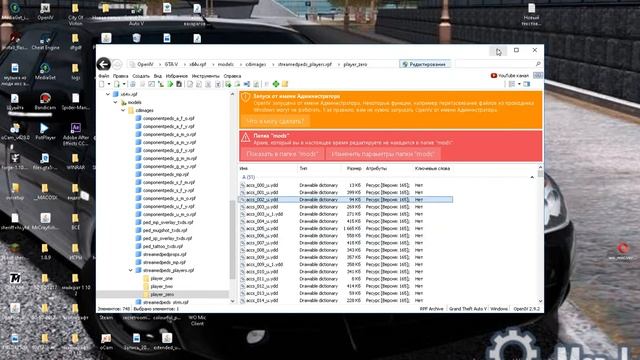Viewport: 640px width, 360px height.
Task: Open the Избранное menu
Action: (177, 76)
